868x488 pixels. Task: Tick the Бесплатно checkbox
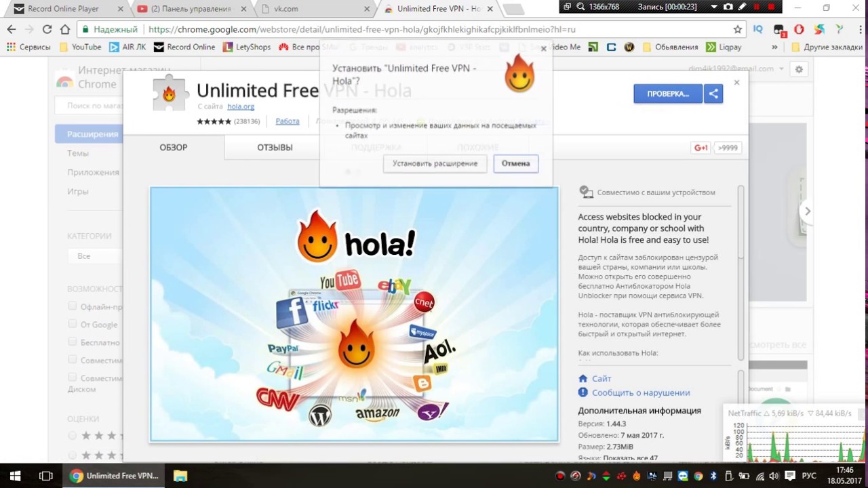tap(73, 342)
